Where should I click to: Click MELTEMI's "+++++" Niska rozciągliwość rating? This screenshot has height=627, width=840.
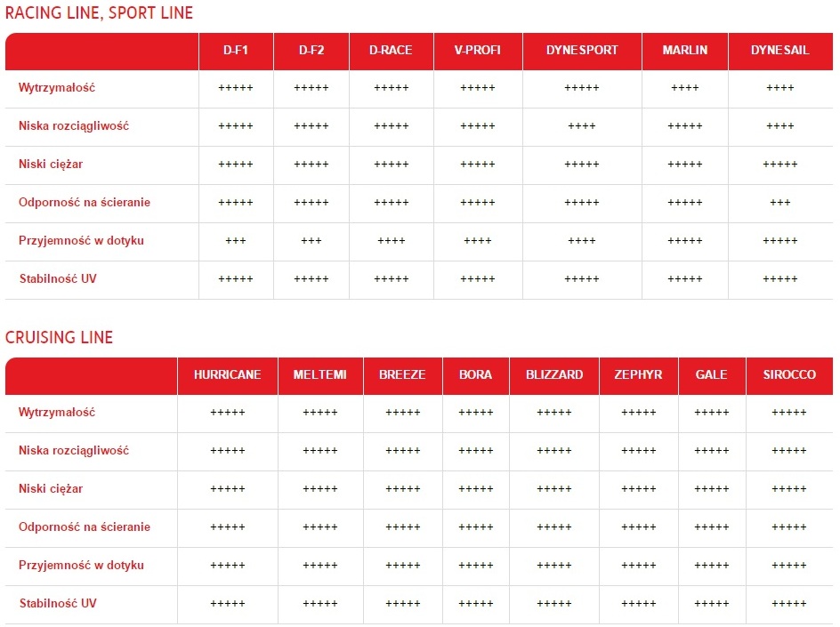click(320, 451)
